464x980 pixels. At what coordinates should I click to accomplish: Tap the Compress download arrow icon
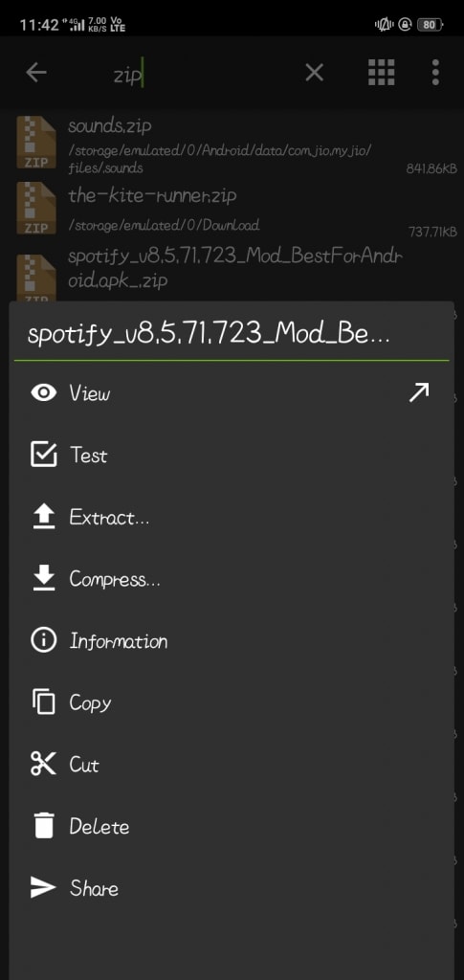[x=43, y=579]
